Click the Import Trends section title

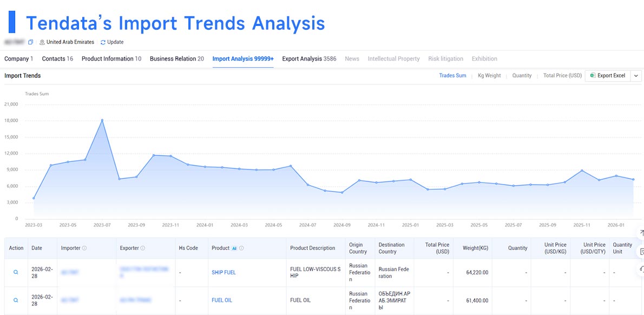click(23, 76)
